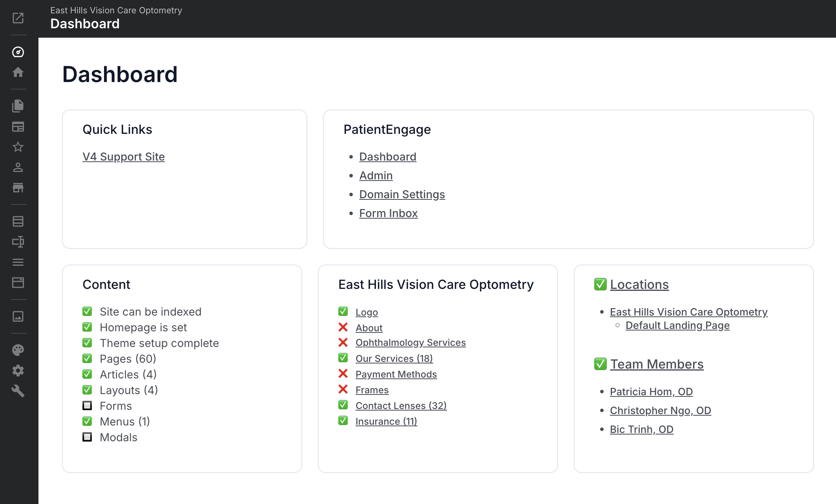
Task: Click the unchecked Modals checkbox
Action: coord(87,437)
